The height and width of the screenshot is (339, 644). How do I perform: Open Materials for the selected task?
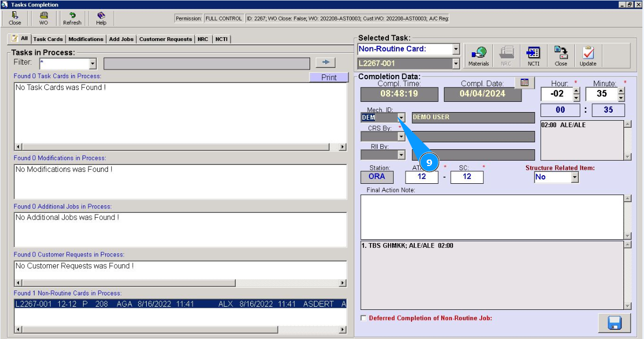coord(479,56)
